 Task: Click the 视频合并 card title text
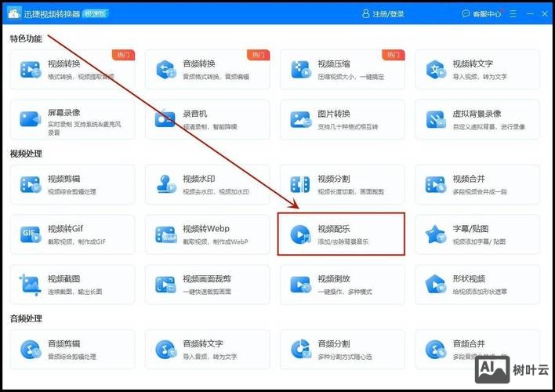(x=469, y=179)
